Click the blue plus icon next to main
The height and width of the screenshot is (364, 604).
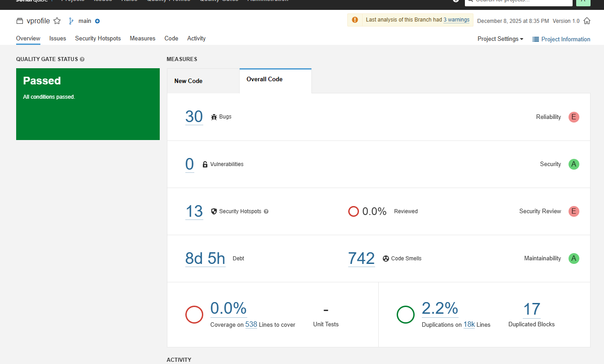tap(97, 21)
